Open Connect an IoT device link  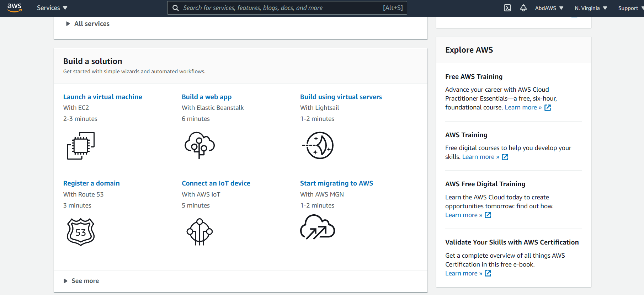(x=216, y=183)
